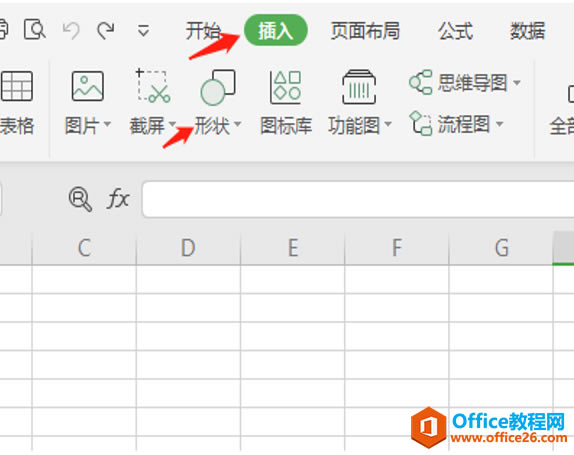Screen dimensions: 574x455
Task: Select column C header
Action: pyautogui.click(x=84, y=248)
